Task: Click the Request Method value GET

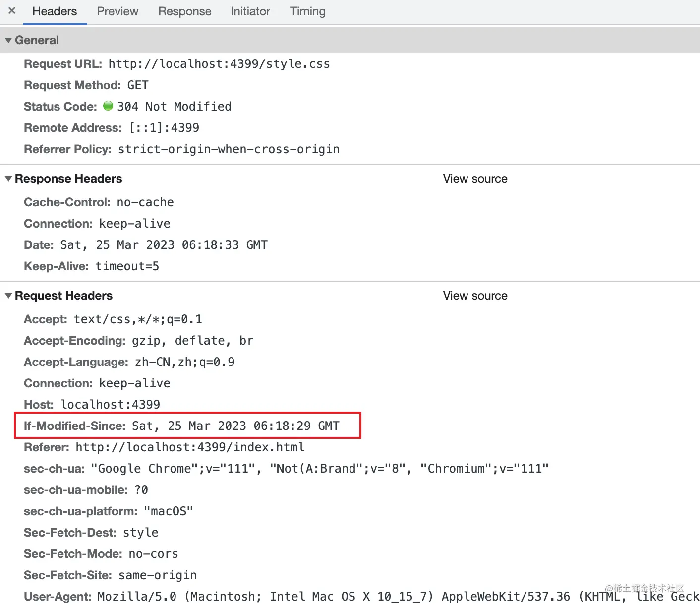Action: (x=138, y=85)
